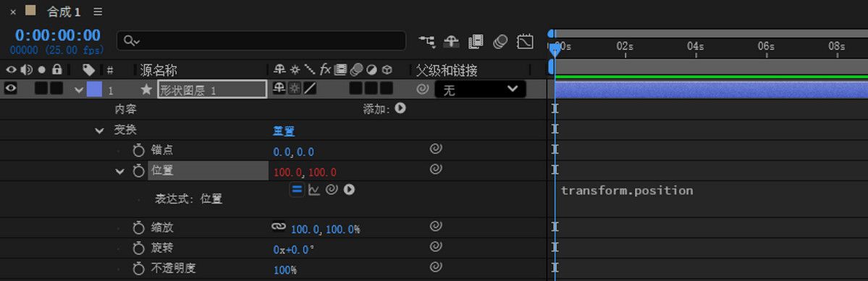Toggle enable expression equals button
The height and width of the screenshot is (281, 868).
298,190
